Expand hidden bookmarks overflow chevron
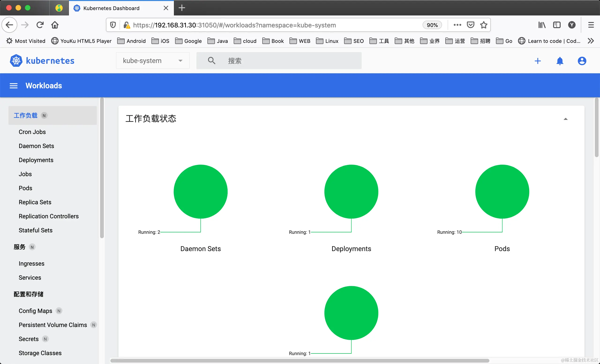Screen dimensions: 600x364 (x=590, y=41)
